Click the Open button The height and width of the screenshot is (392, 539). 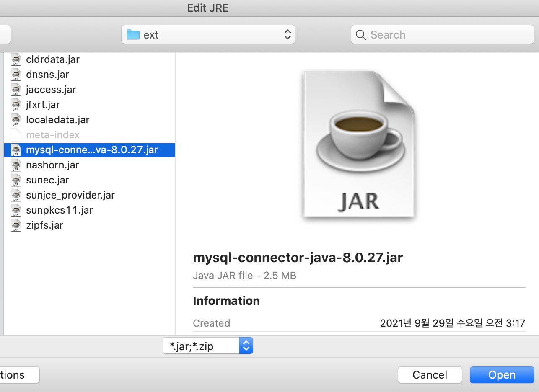tap(502, 375)
